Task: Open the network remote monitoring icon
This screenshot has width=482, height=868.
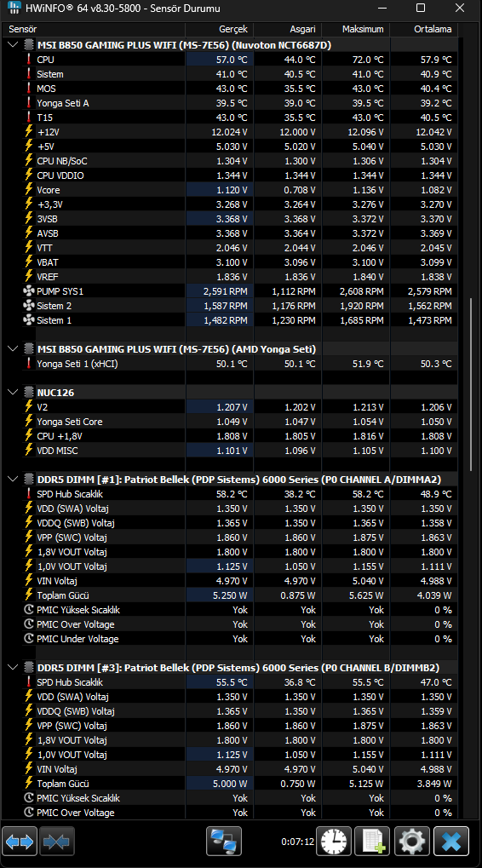Action: point(224,842)
